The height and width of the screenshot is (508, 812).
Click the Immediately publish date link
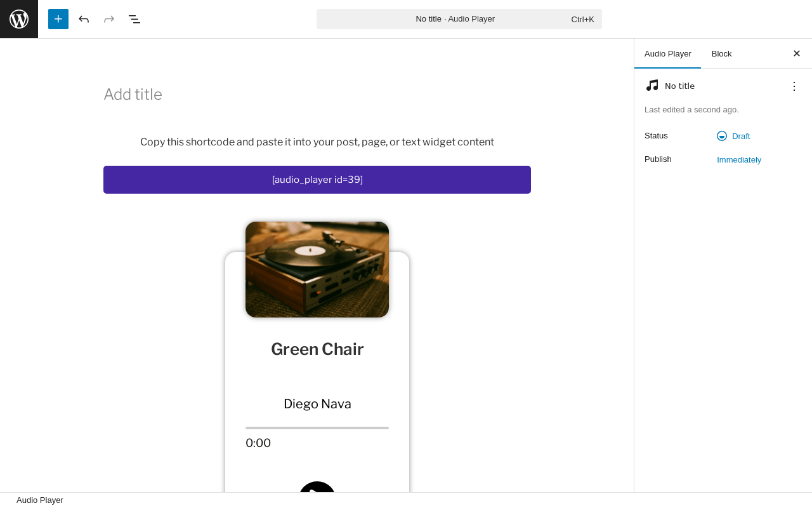[x=739, y=159]
